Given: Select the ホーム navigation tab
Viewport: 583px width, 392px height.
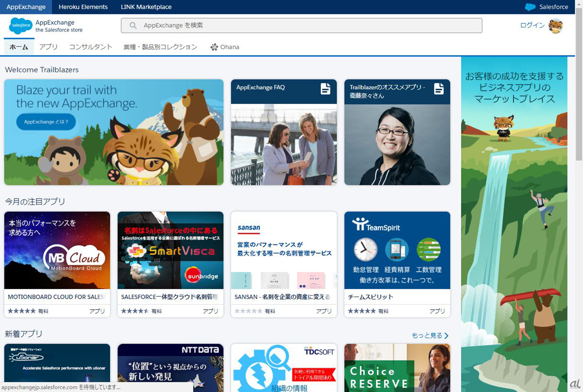Looking at the screenshot, I should click(x=19, y=47).
